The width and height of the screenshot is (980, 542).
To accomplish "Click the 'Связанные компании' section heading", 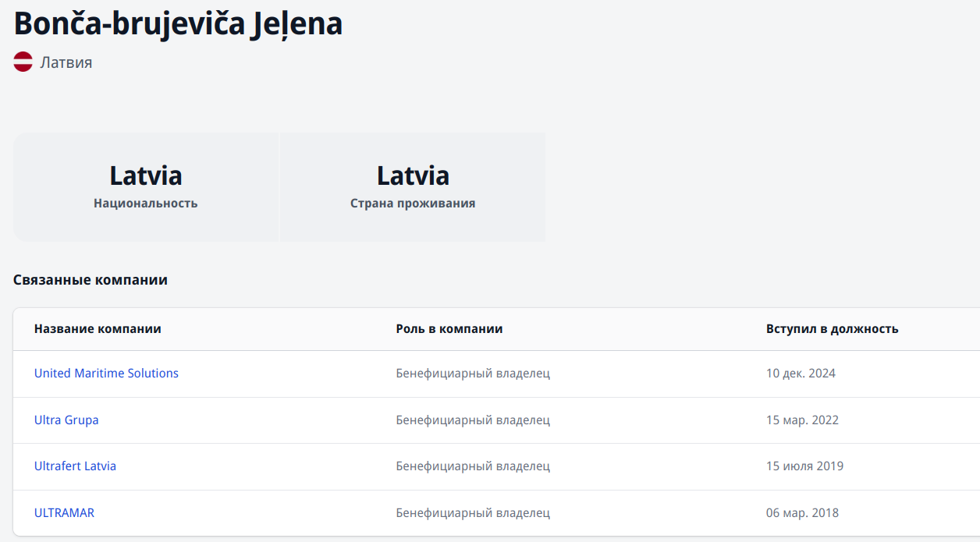I will (91, 280).
